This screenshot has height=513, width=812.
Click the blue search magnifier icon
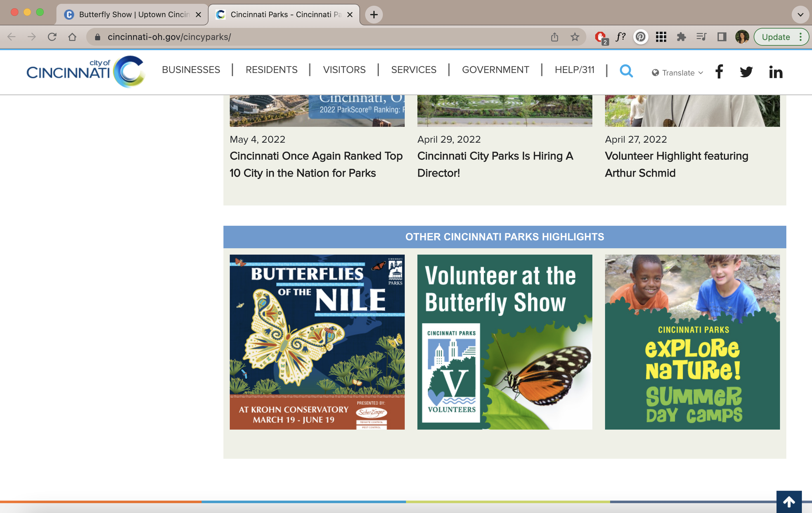coord(626,71)
